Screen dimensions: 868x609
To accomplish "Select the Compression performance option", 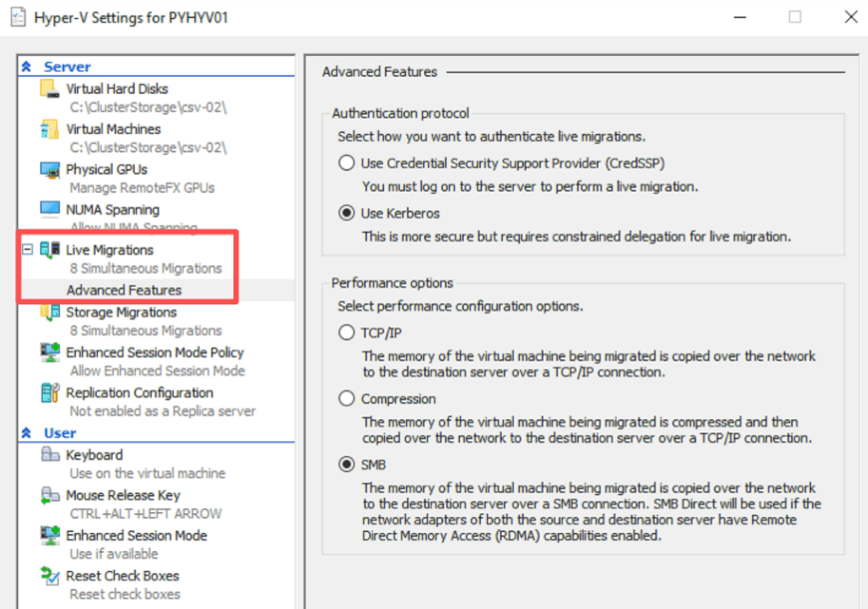I will point(346,398).
